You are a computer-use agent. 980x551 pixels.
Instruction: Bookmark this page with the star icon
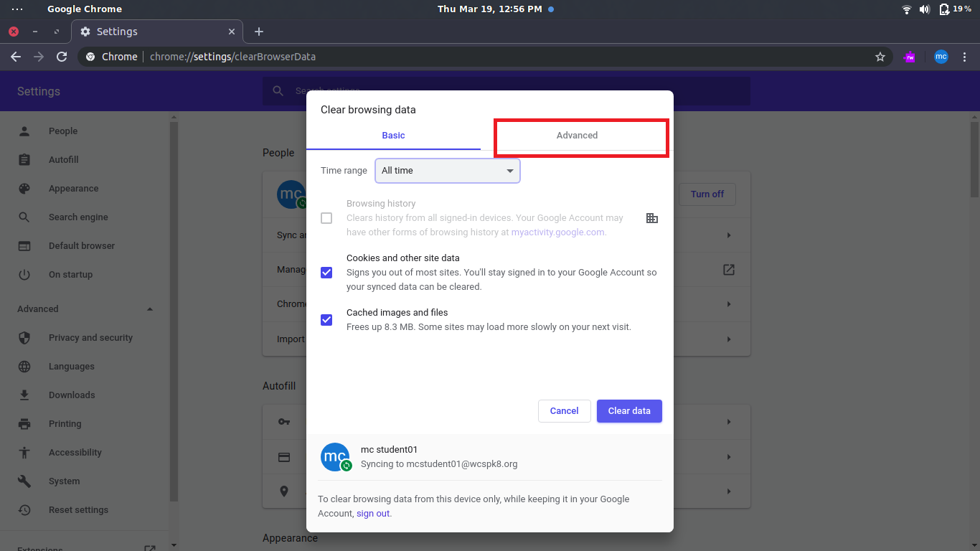[880, 57]
